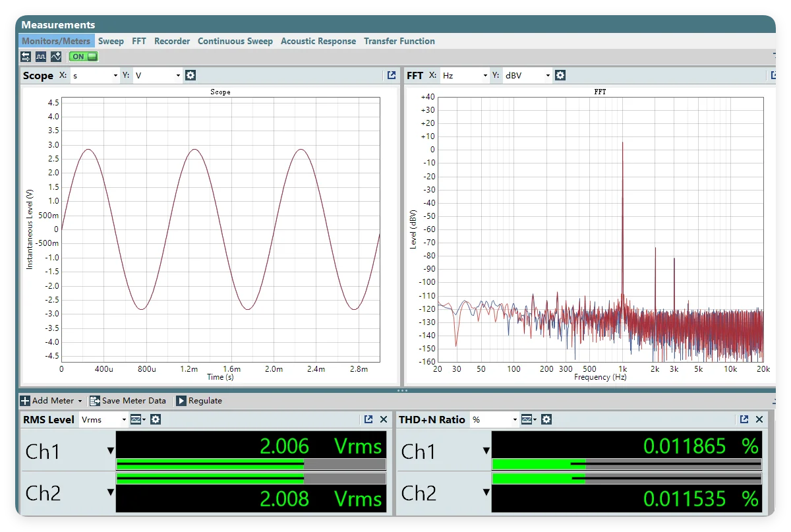
Task: Select the Acoustic Response tab
Action: [318, 41]
